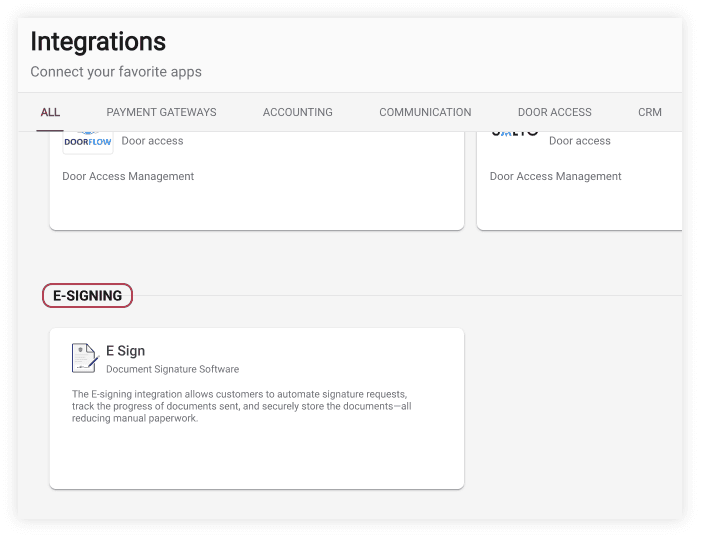Viewport: 701px width, 538px height.
Task: Click Door access label beside DoorFlow logo
Action: coord(152,141)
